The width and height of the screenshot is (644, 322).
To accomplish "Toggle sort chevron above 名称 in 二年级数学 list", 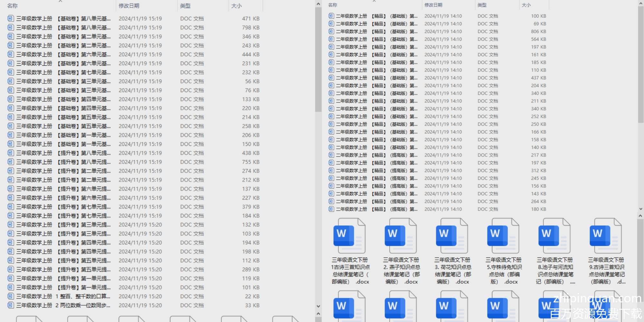I will (x=374, y=1).
